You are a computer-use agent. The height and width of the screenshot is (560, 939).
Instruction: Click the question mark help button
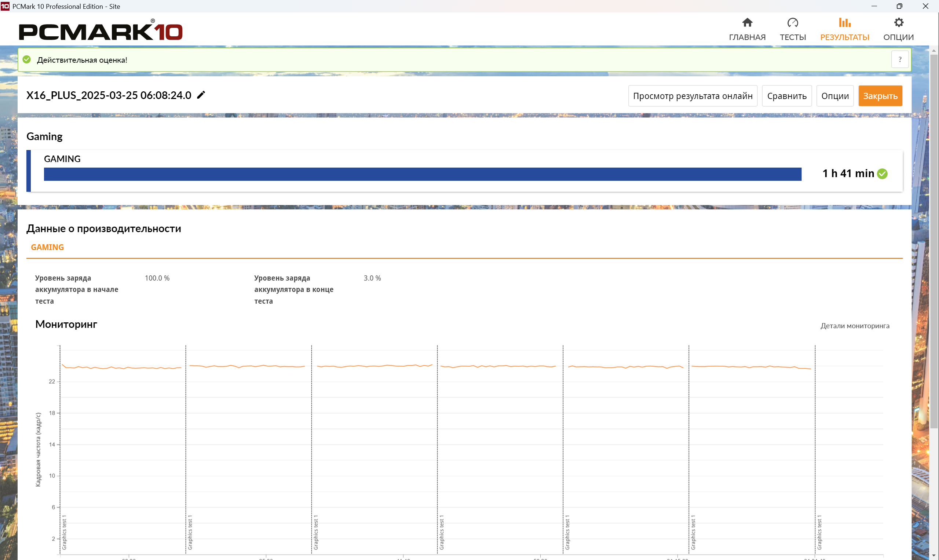[x=900, y=60]
